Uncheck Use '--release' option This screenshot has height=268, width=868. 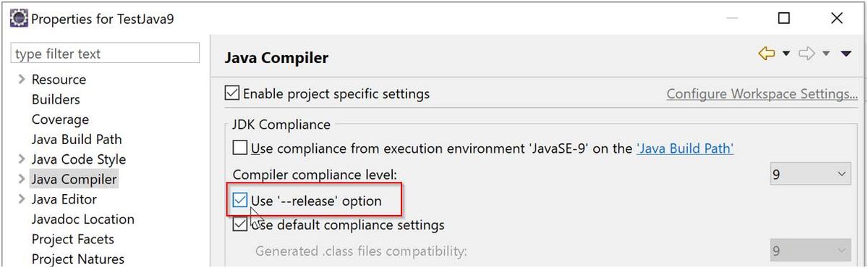coord(240,201)
